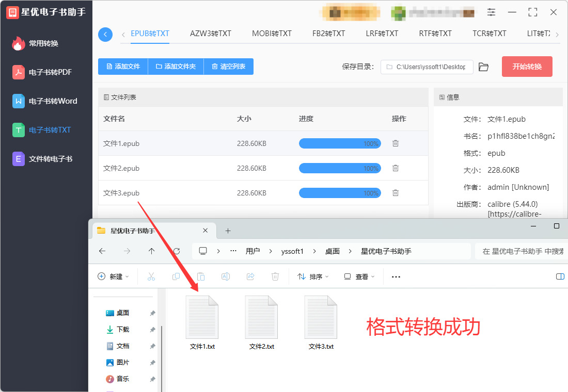568x392 pixels.
Task: Refresh the Explorer folder view
Action: 177,251
